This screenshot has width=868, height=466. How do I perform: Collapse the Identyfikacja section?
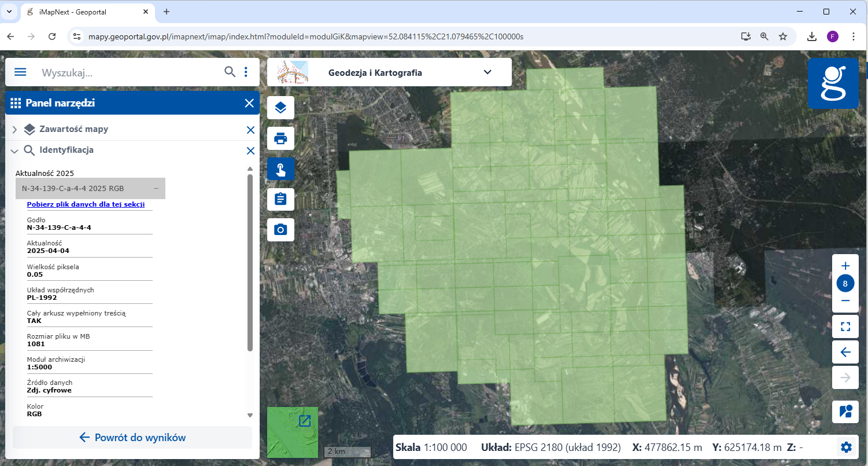point(15,151)
